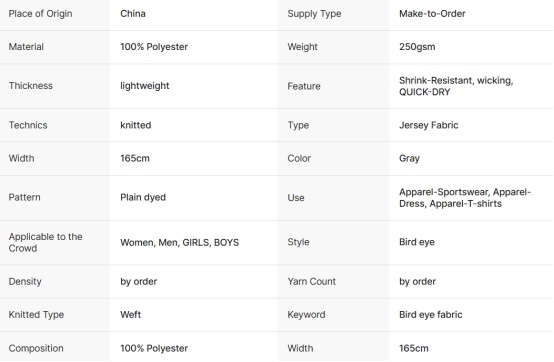The width and height of the screenshot is (554, 362).
Task: Click the Jersey Fabric type value
Action: click(429, 125)
